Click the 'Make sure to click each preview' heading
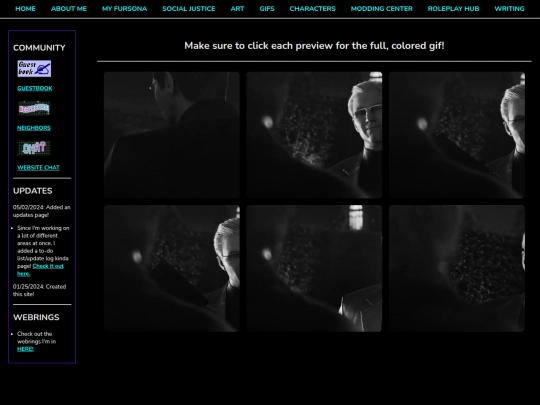 click(x=314, y=46)
